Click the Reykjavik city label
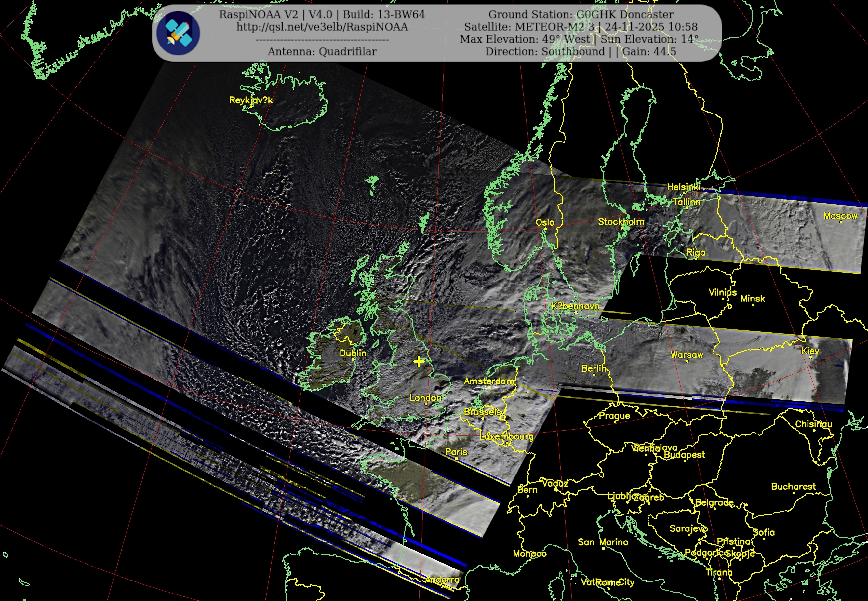The width and height of the screenshot is (868, 601). click(250, 100)
